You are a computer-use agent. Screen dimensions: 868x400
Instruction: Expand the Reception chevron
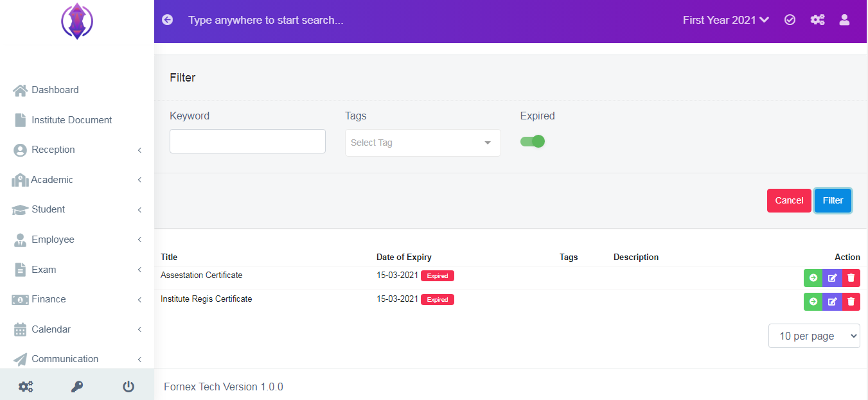pyautogui.click(x=139, y=150)
